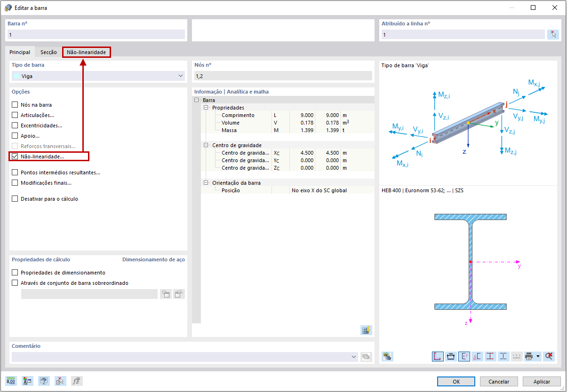Screen dimensions: 567x392
Task: Show the plain I-section parts icon
Action: tap(503, 356)
